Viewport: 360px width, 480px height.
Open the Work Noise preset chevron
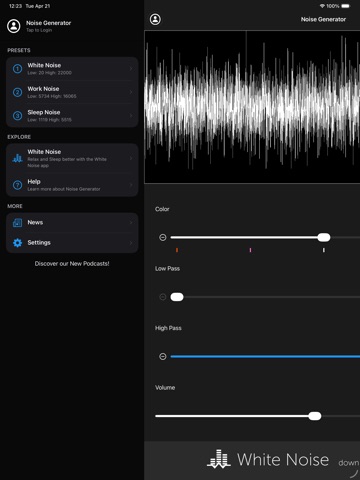tap(131, 92)
